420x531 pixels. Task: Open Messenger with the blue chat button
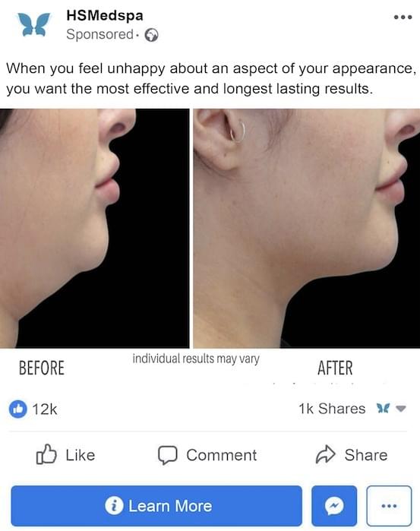click(334, 506)
